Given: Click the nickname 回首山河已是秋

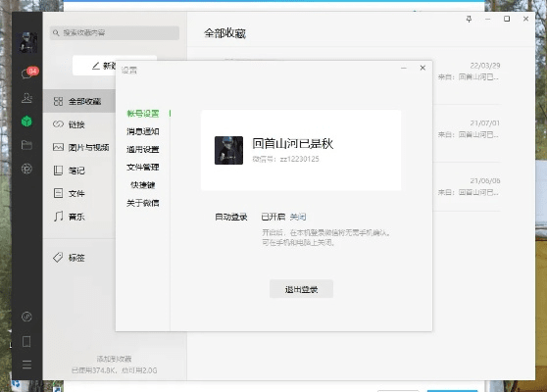Looking at the screenshot, I should pyautogui.click(x=293, y=143).
